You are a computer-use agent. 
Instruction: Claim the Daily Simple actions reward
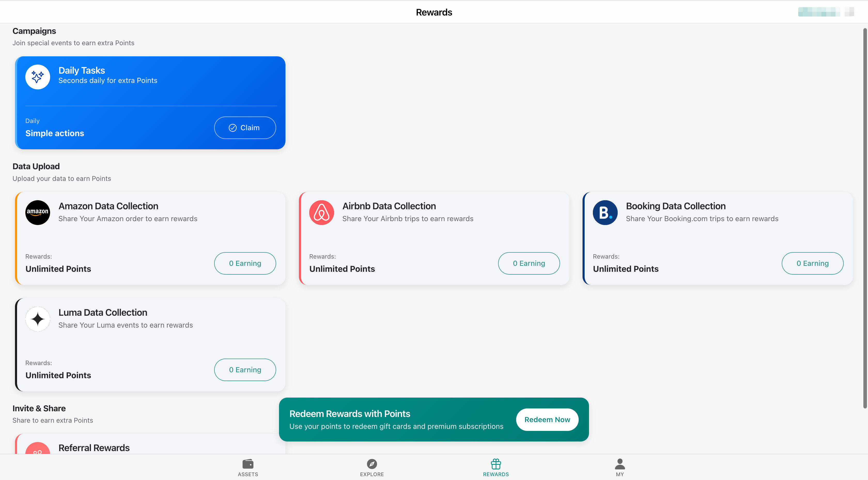(x=245, y=128)
